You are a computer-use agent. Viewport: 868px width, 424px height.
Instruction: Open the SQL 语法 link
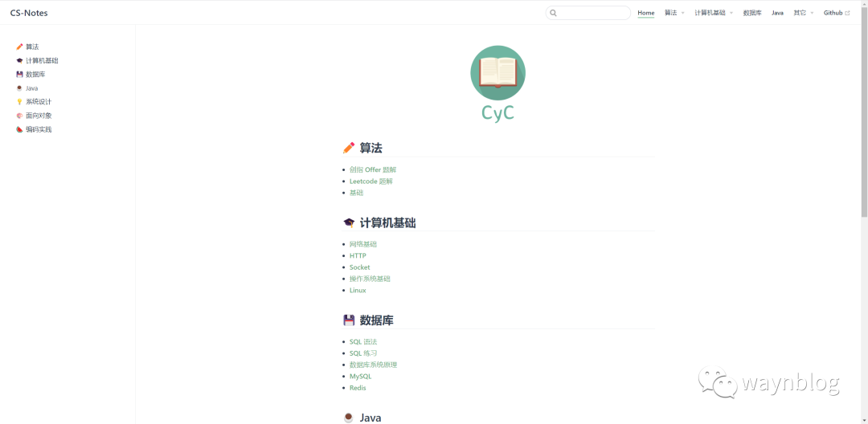pos(363,341)
